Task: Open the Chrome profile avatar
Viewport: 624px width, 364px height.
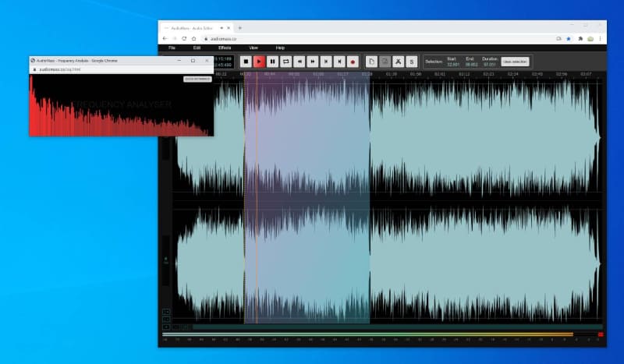Action: point(590,39)
